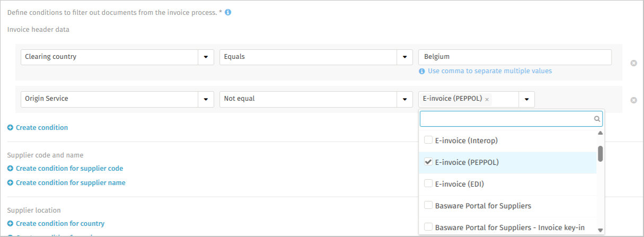This screenshot has width=644, height=237.
Task: Expand the Equals operator dropdown
Action: coord(404,57)
